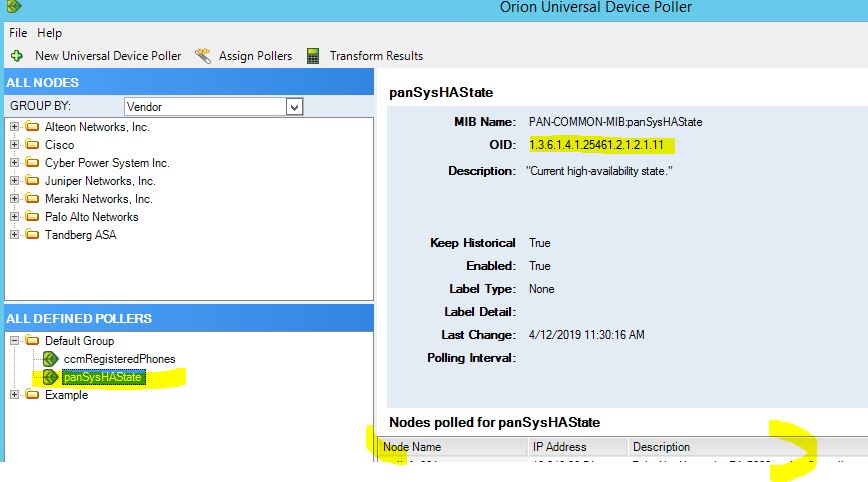Click the green plus New Poller icon
Screen dimensions: 868x482
(x=17, y=56)
